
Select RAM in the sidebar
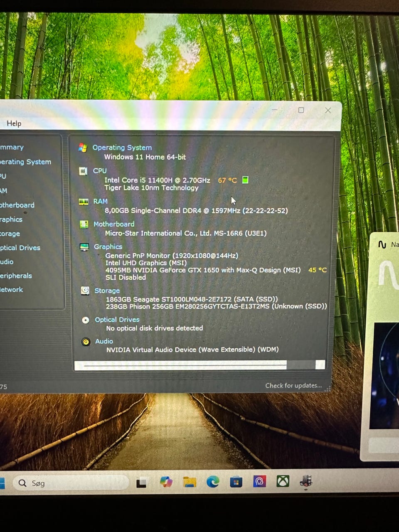[x=3, y=191]
